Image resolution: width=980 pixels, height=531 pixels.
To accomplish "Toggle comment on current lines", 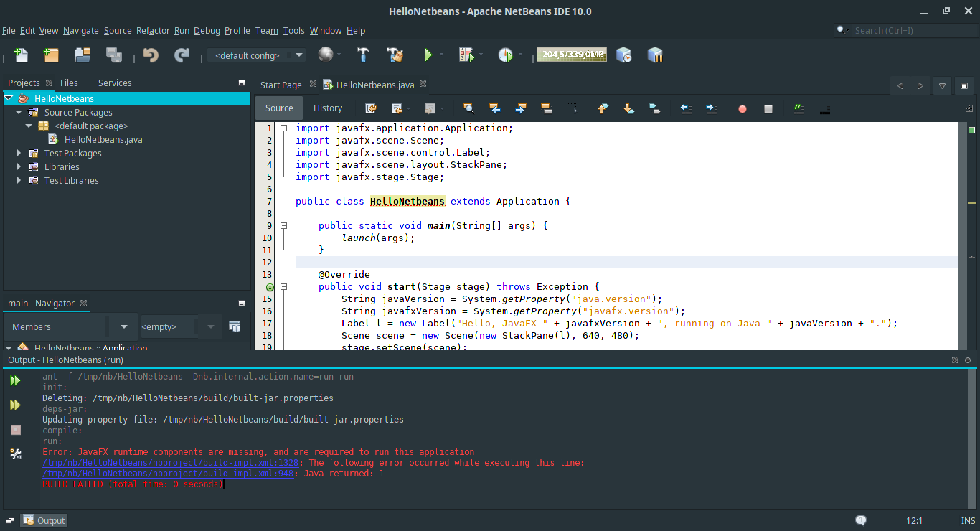I will click(x=798, y=108).
